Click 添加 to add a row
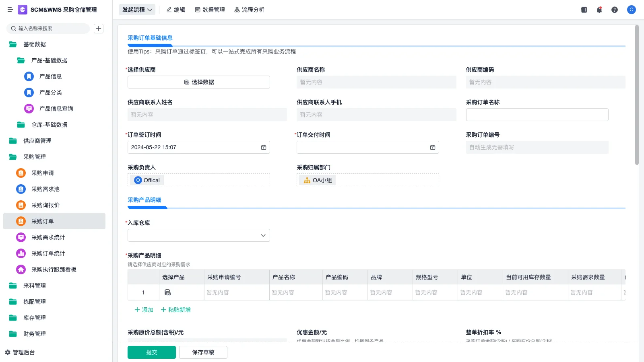 [x=144, y=310]
